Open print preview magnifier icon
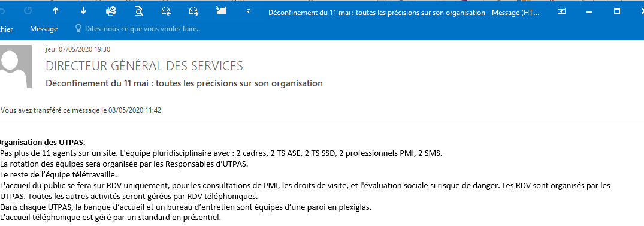This screenshot has width=644, height=226. (138, 11)
